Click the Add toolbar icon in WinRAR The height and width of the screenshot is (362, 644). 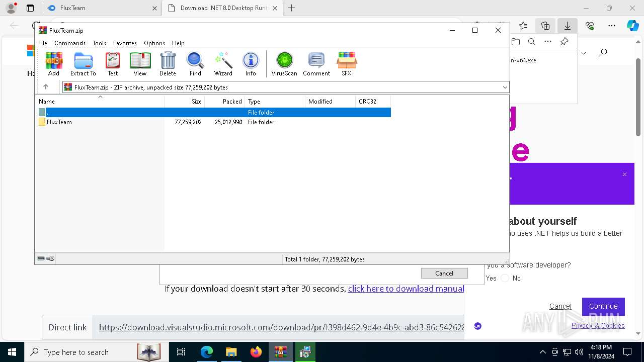(x=54, y=64)
